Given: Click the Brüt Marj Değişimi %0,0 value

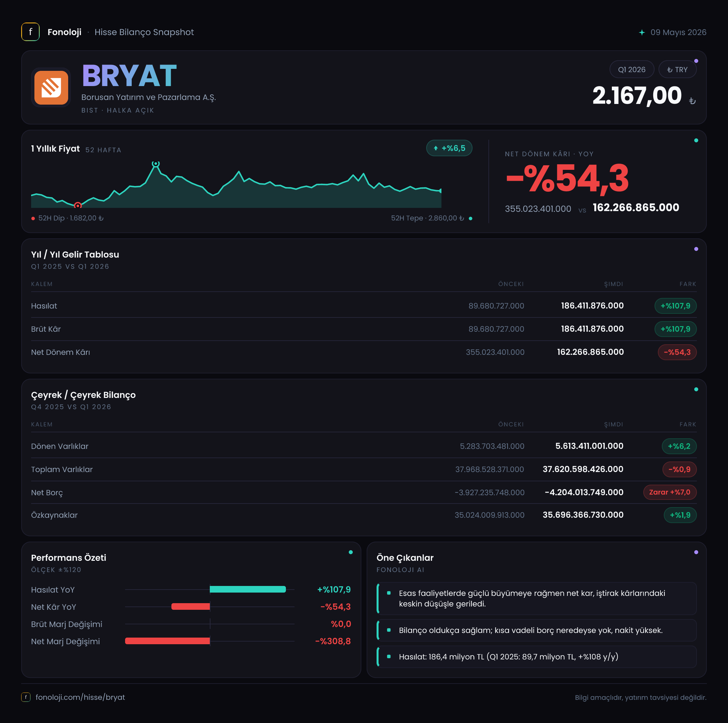Looking at the screenshot, I should pyautogui.click(x=341, y=624).
